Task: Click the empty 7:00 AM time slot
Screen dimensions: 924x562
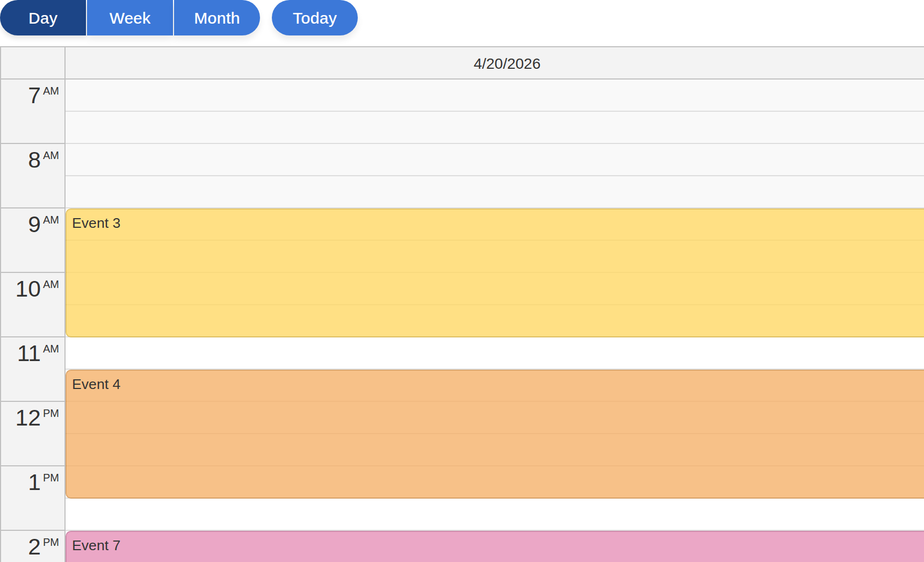Action: pyautogui.click(x=495, y=96)
